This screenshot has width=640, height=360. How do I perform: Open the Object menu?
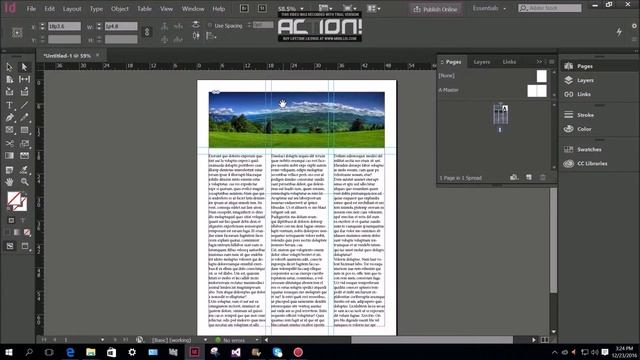(120, 9)
